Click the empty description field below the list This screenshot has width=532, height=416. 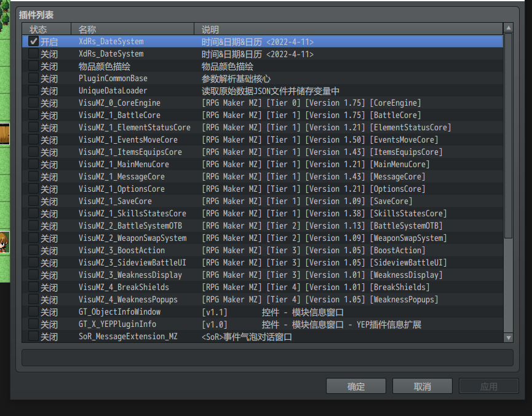coord(268,358)
